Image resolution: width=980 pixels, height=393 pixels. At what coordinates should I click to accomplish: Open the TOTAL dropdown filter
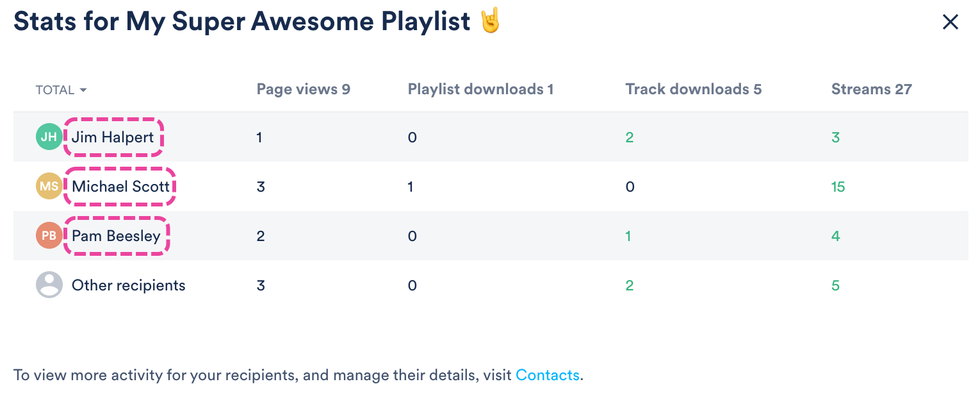pyautogui.click(x=61, y=90)
